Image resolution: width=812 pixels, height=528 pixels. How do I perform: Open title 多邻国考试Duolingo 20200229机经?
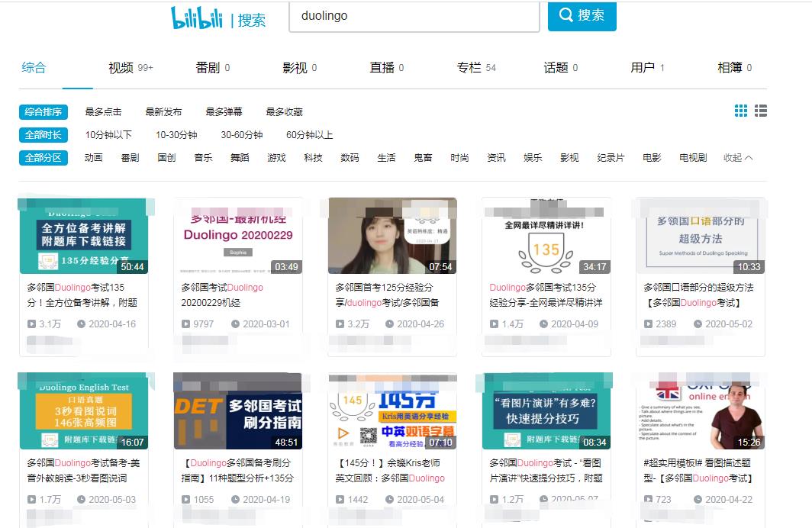(x=222, y=295)
